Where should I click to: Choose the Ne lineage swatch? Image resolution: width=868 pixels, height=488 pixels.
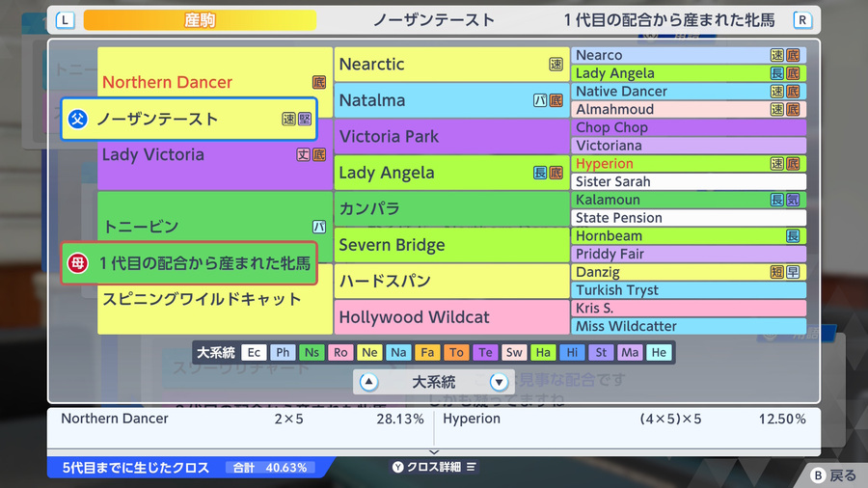click(x=369, y=352)
